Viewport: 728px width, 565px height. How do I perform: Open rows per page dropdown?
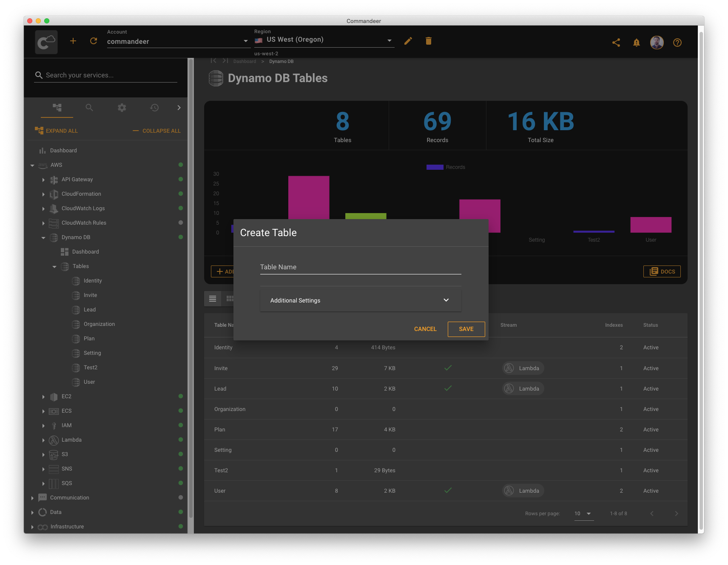click(583, 514)
